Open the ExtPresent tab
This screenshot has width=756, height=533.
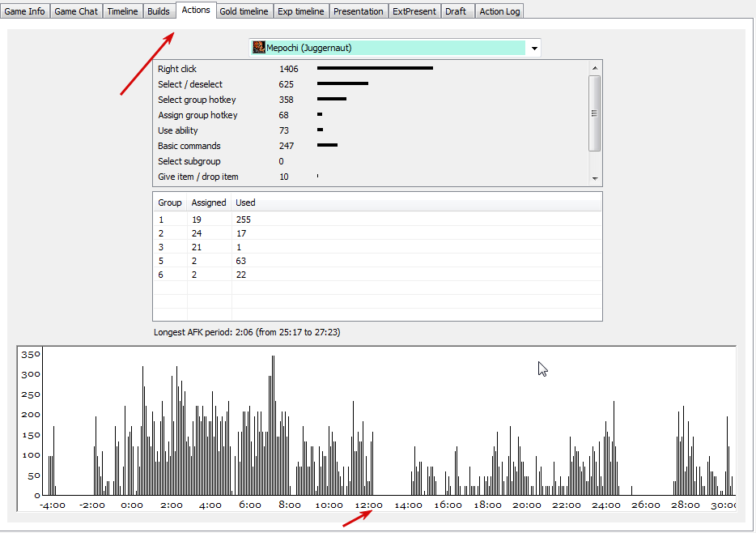414,11
